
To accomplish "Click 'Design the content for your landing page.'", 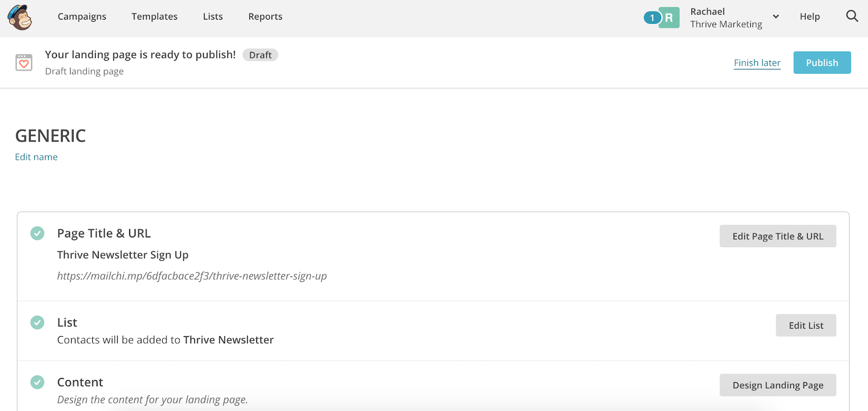I will (x=152, y=400).
